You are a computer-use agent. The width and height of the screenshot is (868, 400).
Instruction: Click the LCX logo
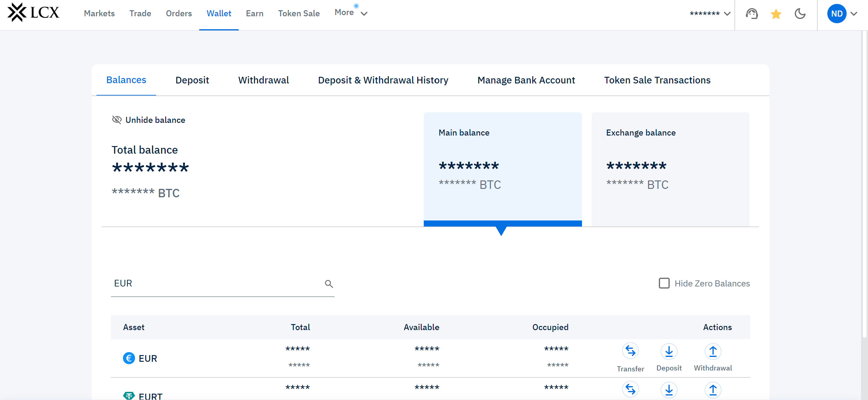pyautogui.click(x=33, y=13)
